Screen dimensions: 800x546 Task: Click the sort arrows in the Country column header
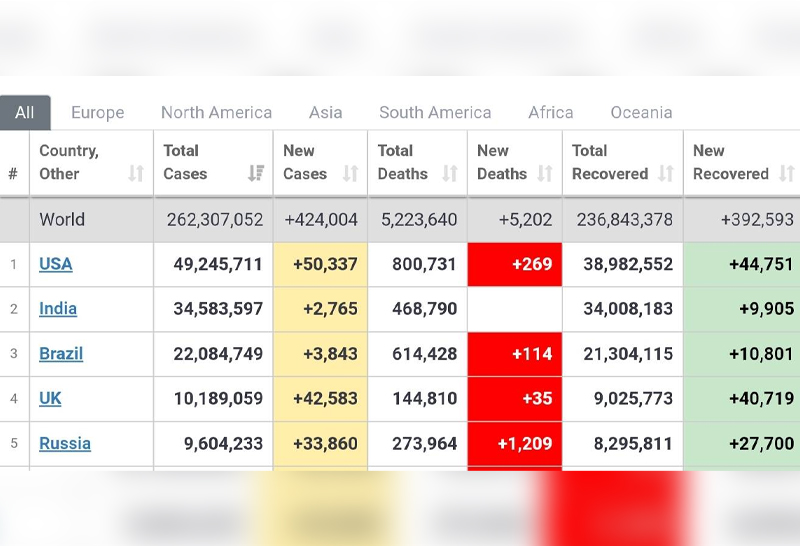pyautogui.click(x=136, y=174)
